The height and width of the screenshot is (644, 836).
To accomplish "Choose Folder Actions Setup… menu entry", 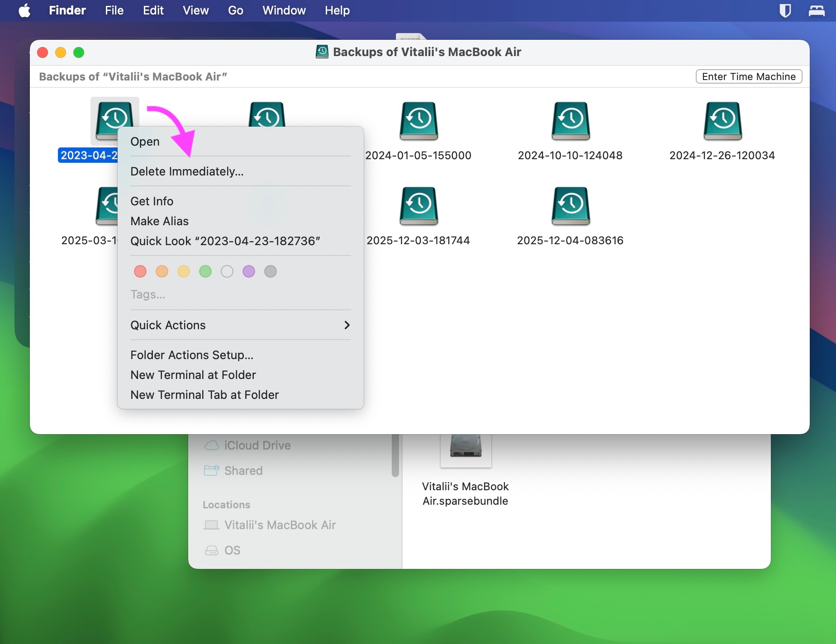I will (x=241, y=355).
